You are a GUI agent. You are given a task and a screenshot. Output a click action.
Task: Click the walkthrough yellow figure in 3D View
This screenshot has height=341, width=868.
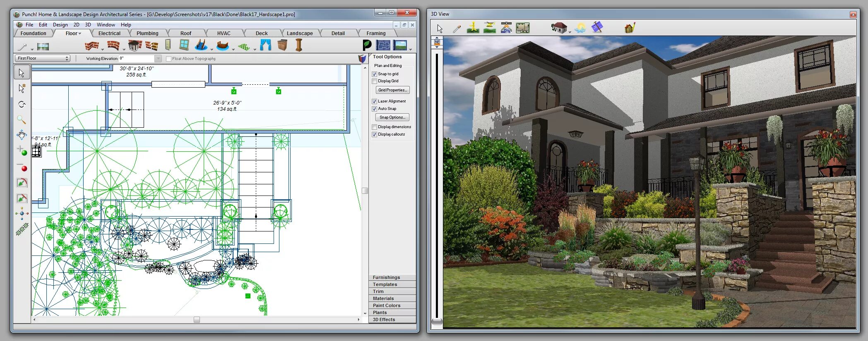pos(473,28)
